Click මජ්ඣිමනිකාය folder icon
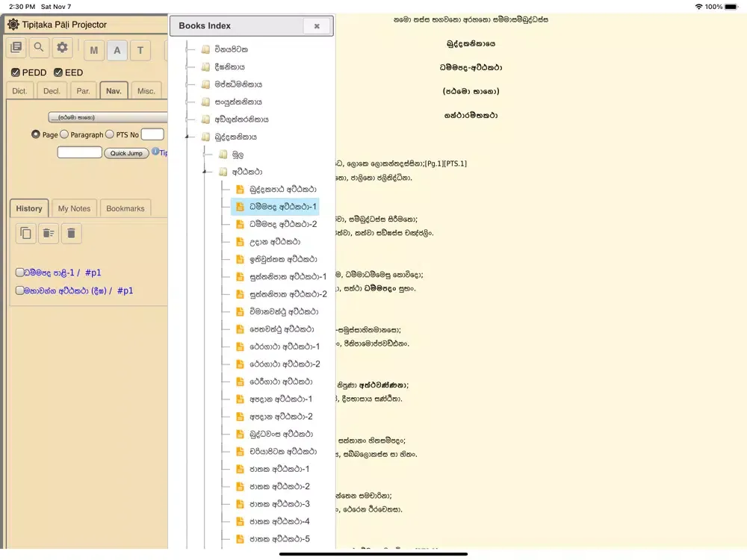The image size is (747, 560). [x=206, y=84]
